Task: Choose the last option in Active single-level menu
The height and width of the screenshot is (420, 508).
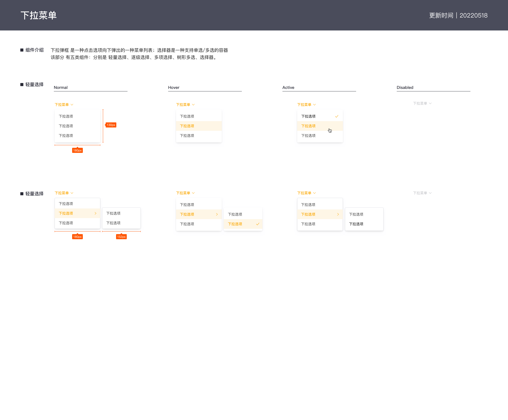Action: [320, 136]
